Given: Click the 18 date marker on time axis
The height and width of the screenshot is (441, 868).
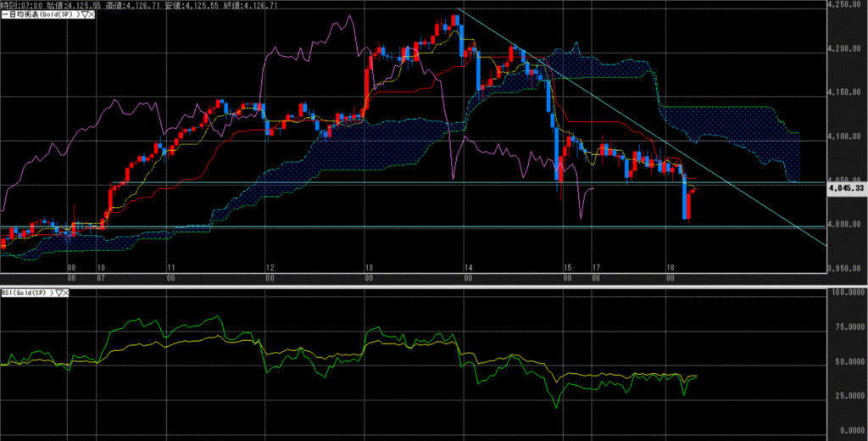Looking at the screenshot, I should pos(670,267).
